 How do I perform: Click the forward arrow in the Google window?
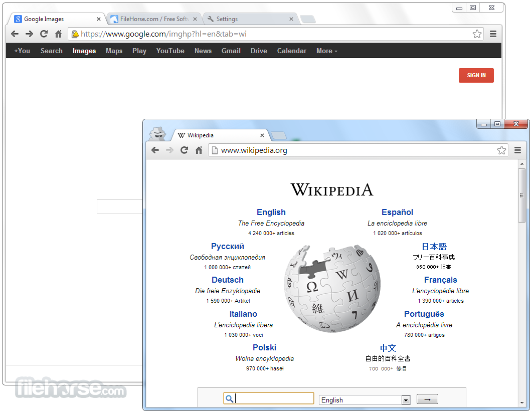point(29,34)
